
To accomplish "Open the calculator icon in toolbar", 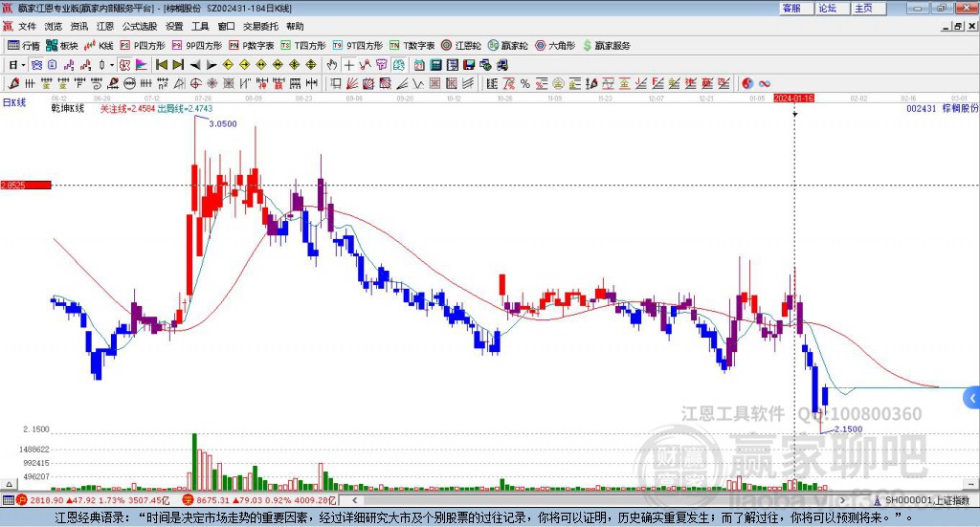I will tap(435, 65).
